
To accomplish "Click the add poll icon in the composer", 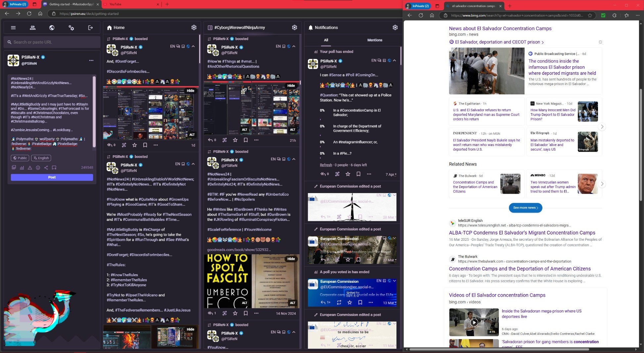I will [22, 168].
